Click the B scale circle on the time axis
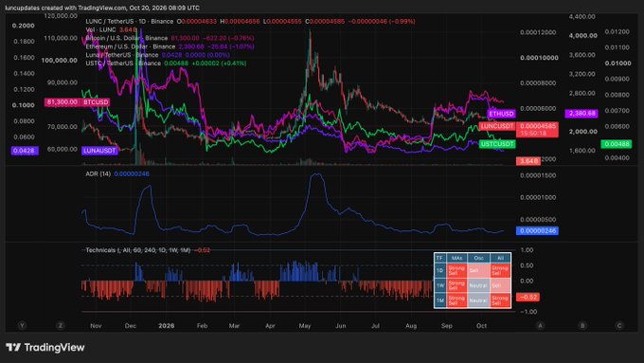644x363 pixels. [x=582, y=326]
